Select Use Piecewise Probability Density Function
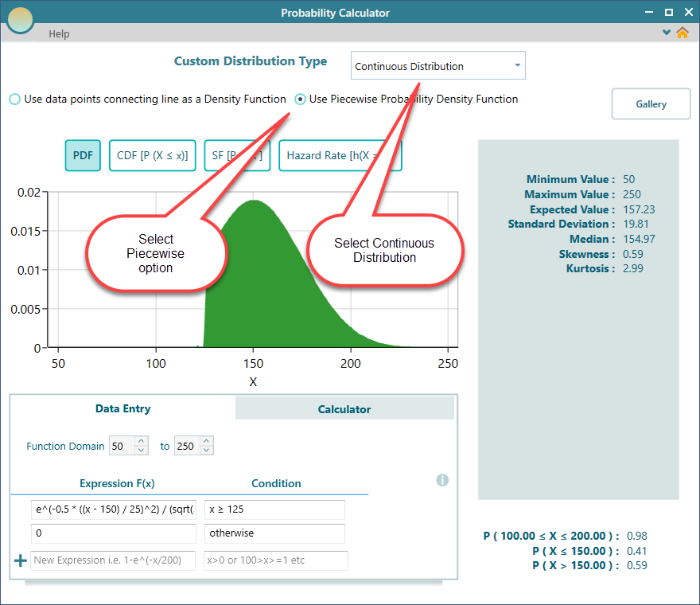 [x=300, y=100]
